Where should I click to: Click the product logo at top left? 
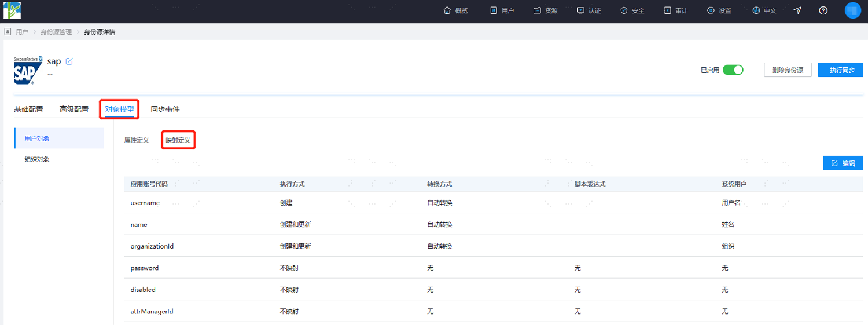tap(12, 10)
